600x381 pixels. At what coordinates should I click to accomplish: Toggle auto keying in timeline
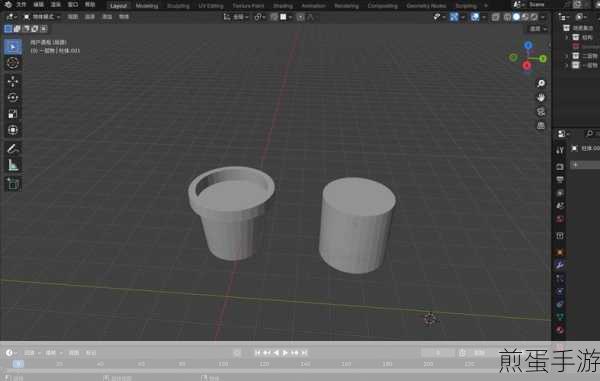tap(237, 353)
